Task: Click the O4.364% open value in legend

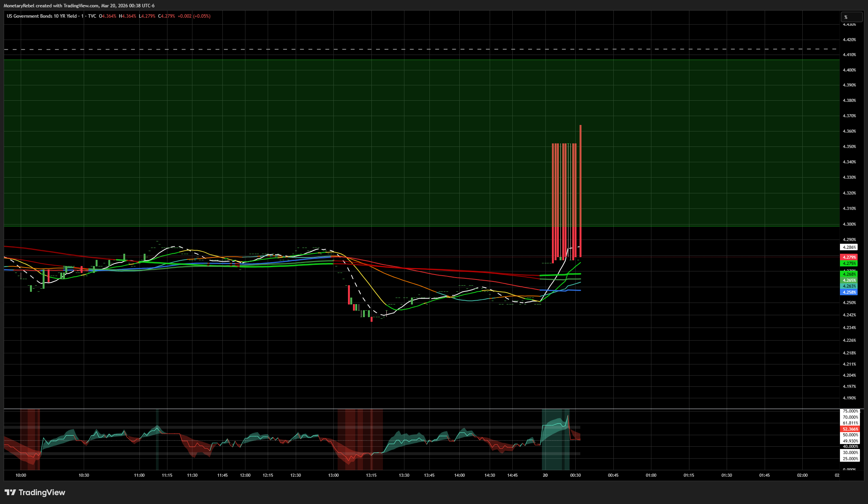Action: click(x=108, y=16)
